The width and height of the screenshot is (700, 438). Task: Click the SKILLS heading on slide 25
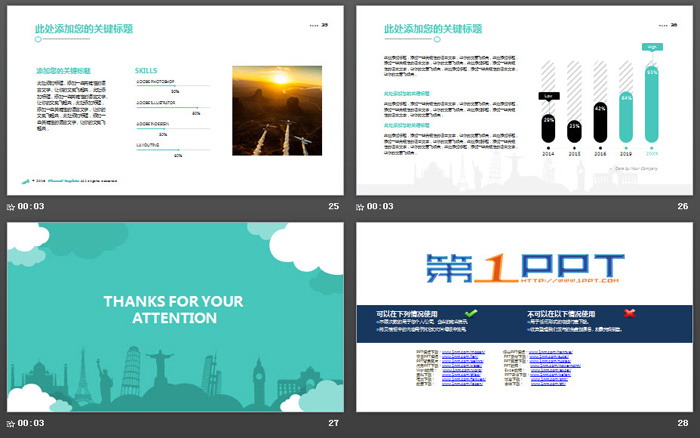tap(146, 71)
